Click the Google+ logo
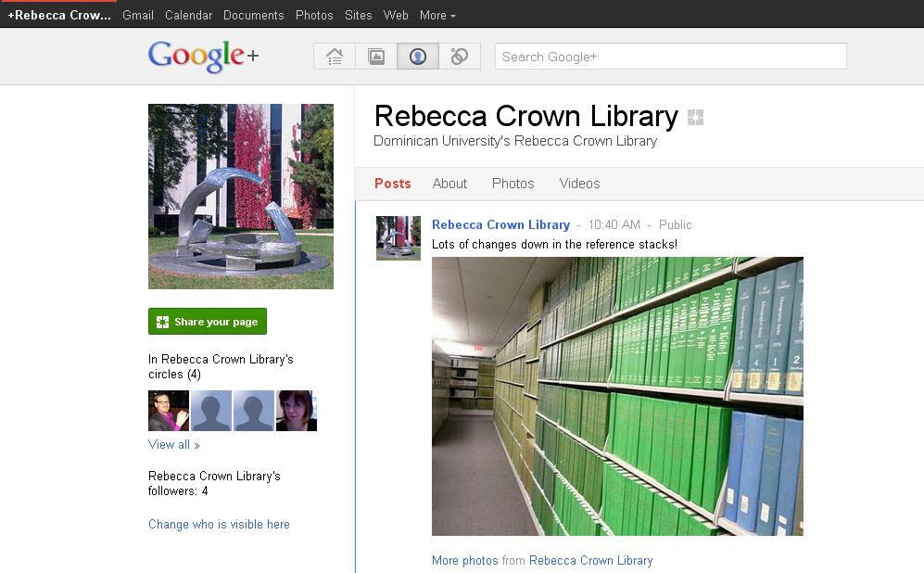This screenshot has width=924, height=573. 203,56
